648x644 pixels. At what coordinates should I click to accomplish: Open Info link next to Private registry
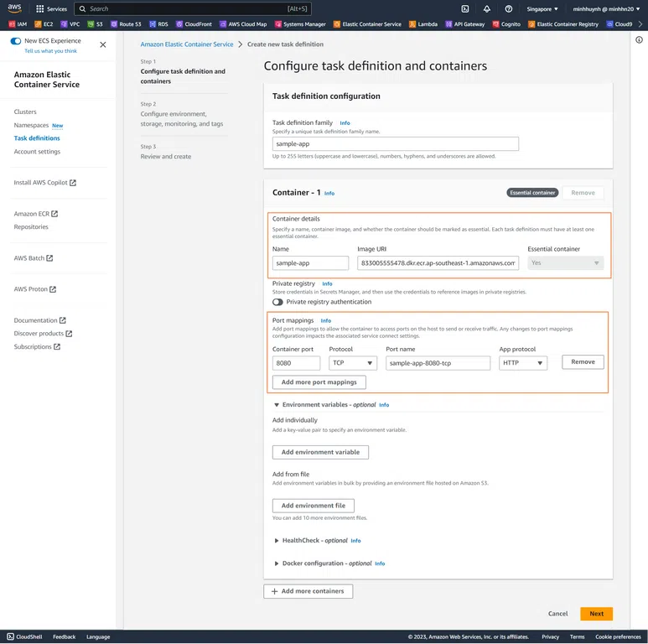327,283
